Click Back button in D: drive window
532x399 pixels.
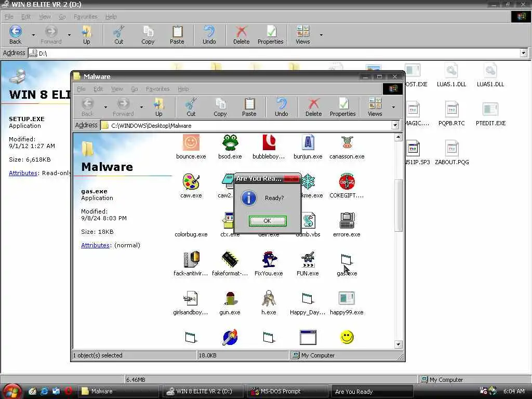point(15,35)
